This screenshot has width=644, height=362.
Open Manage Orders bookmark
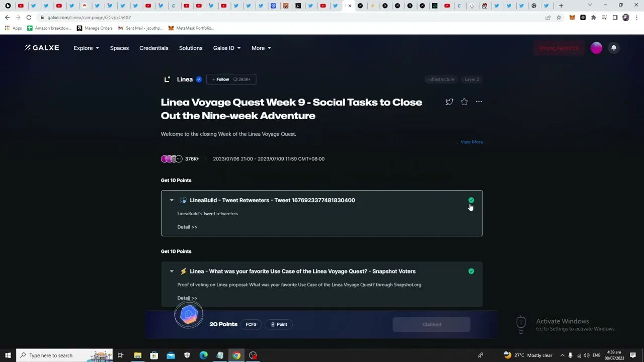coord(95,28)
